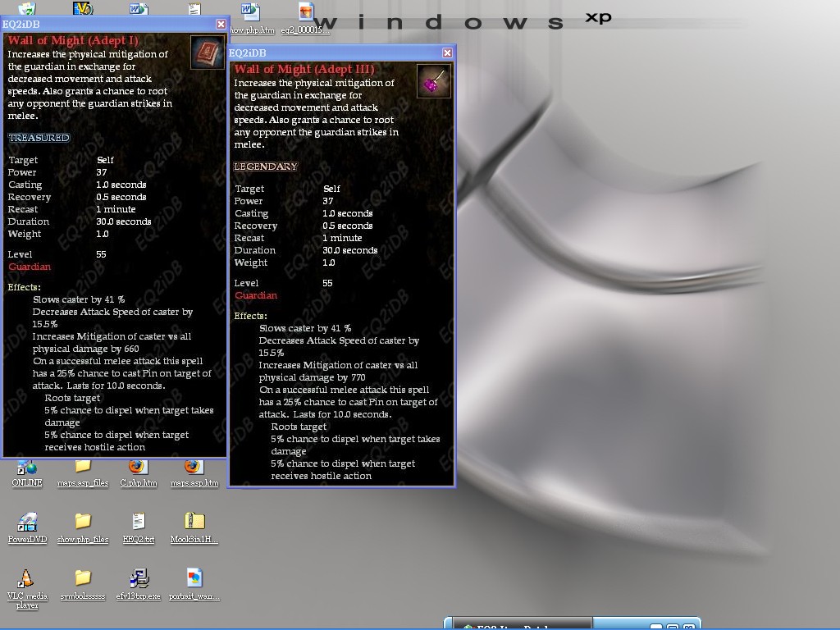Open the Mook3in1H zip archive
This screenshot has height=630, width=840.
(194, 523)
